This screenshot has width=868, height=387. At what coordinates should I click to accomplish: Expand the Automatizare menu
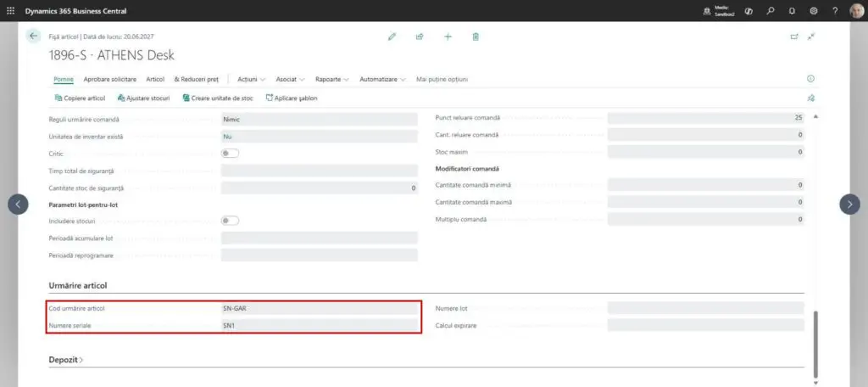382,79
